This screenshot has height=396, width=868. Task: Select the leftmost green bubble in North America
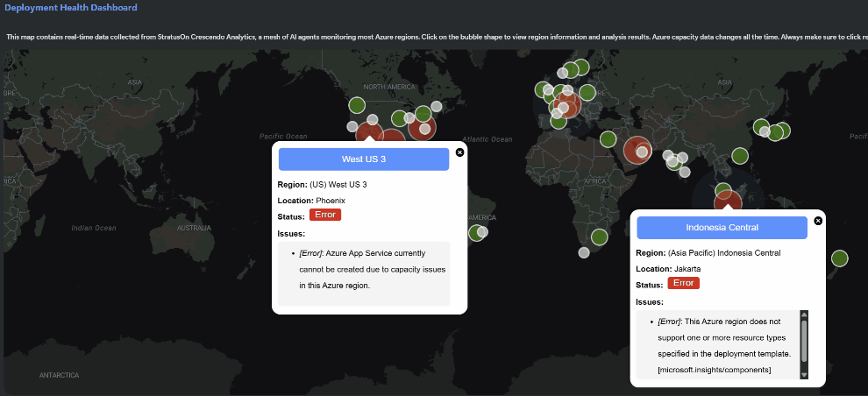357,106
